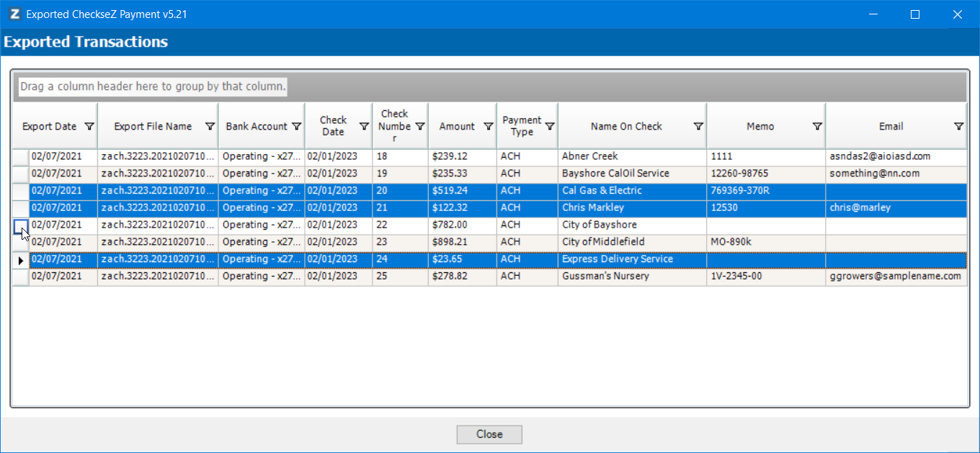This screenshot has height=453, width=980.
Task: Select the Gussman's Nursery cell
Action: (632, 277)
